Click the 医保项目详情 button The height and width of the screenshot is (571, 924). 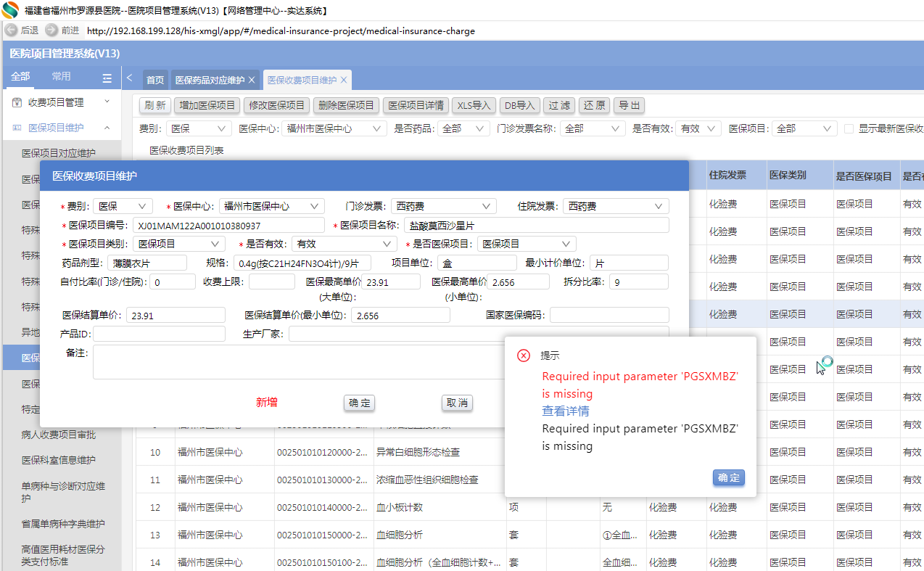click(x=416, y=105)
